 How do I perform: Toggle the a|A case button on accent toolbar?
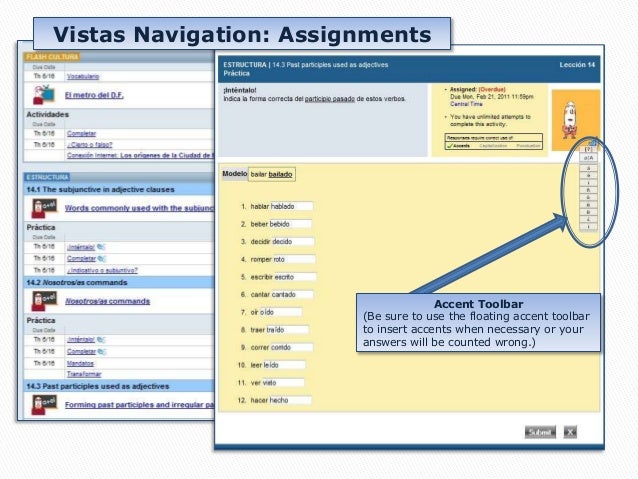click(x=588, y=158)
